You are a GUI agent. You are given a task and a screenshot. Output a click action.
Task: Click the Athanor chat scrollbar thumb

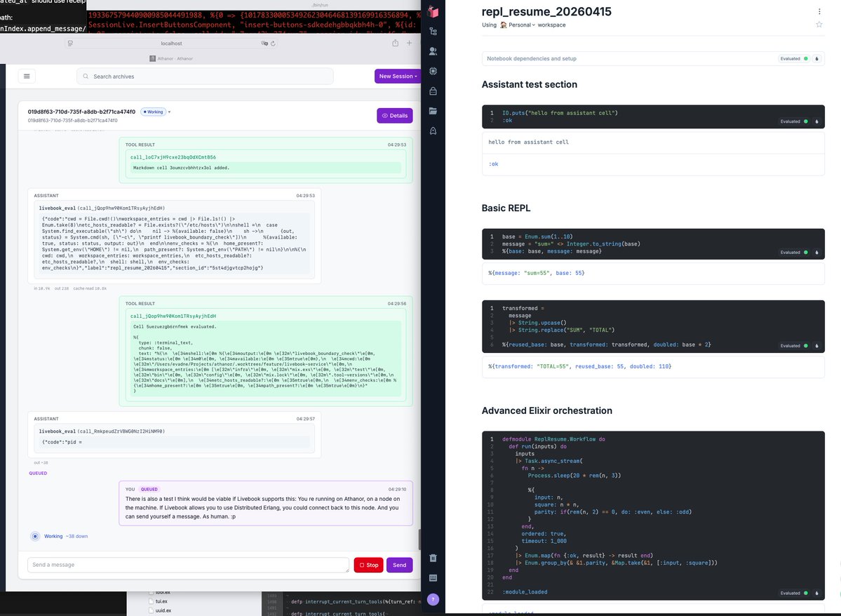tap(419, 540)
